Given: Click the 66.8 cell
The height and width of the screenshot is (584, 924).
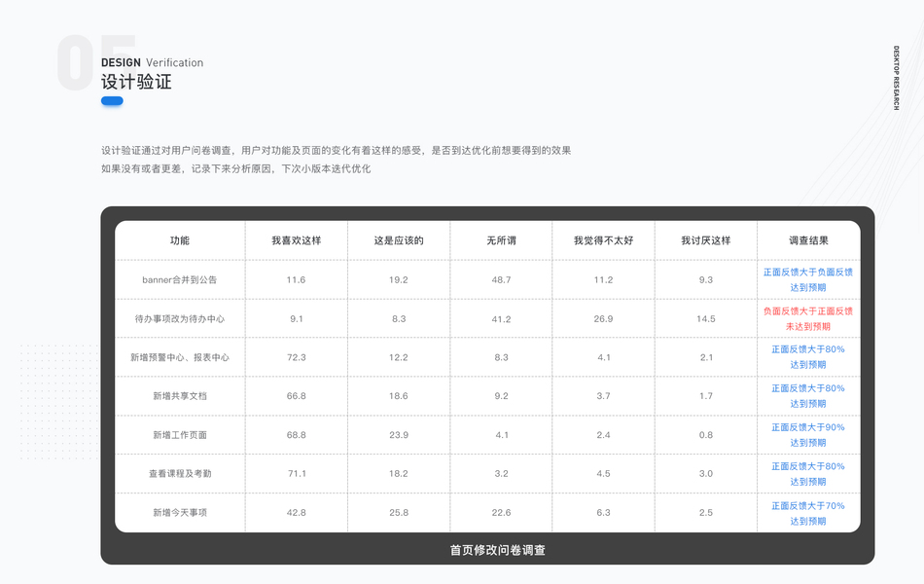Looking at the screenshot, I should click(x=297, y=396).
